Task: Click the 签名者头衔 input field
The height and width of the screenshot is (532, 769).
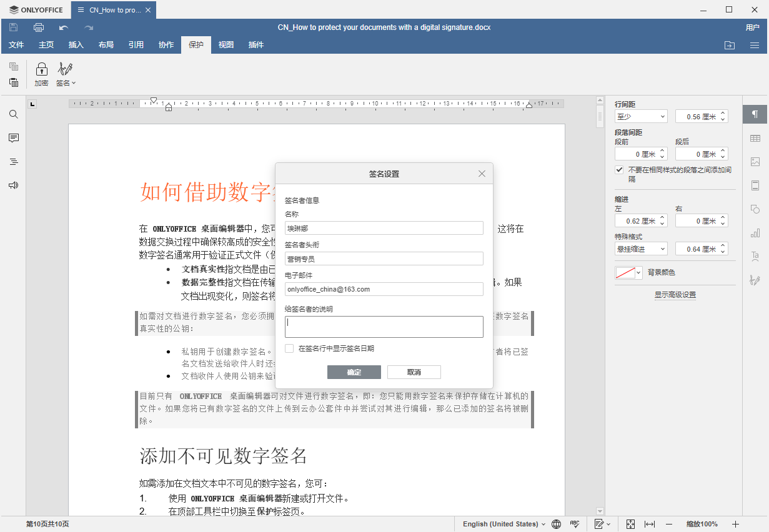Action: pyautogui.click(x=384, y=259)
